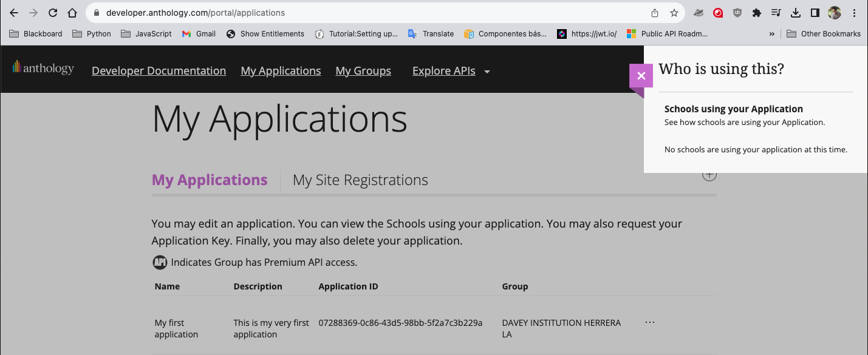Click the share icon in the address bar
Image resolution: width=868 pixels, height=355 pixels.
(655, 13)
